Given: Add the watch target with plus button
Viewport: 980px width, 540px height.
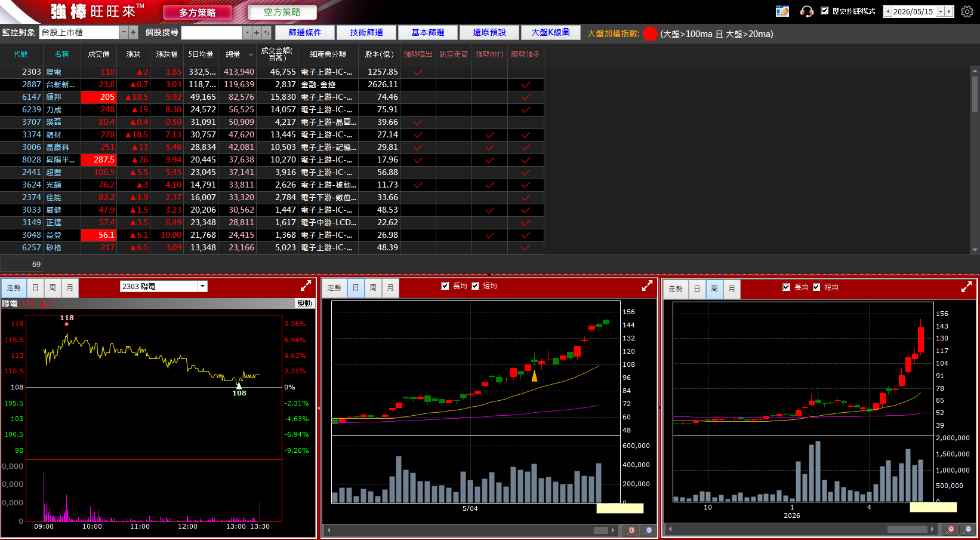Looking at the screenshot, I should tap(133, 32).
